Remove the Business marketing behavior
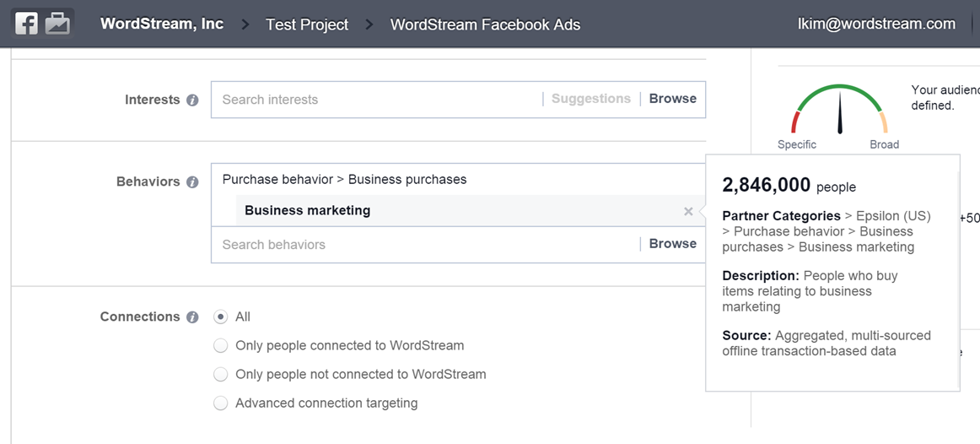 click(x=688, y=211)
